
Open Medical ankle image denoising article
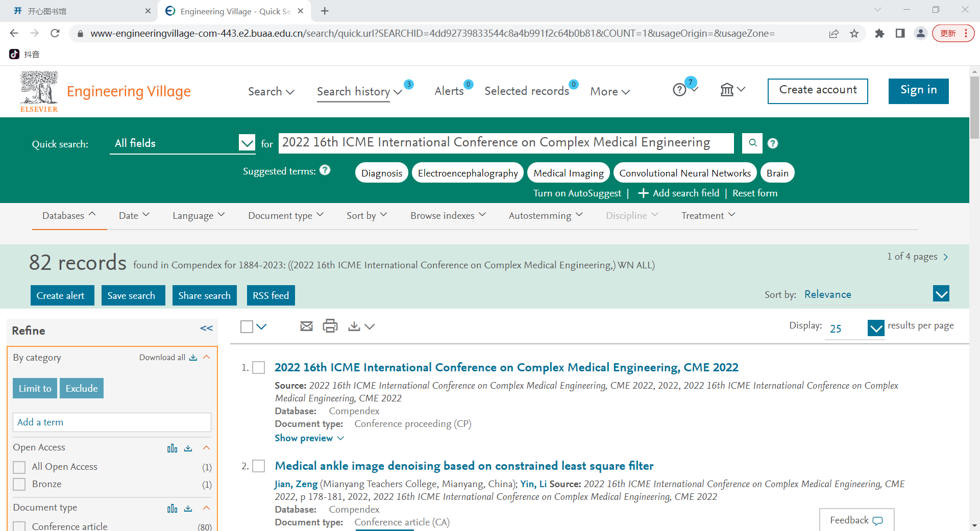point(464,466)
